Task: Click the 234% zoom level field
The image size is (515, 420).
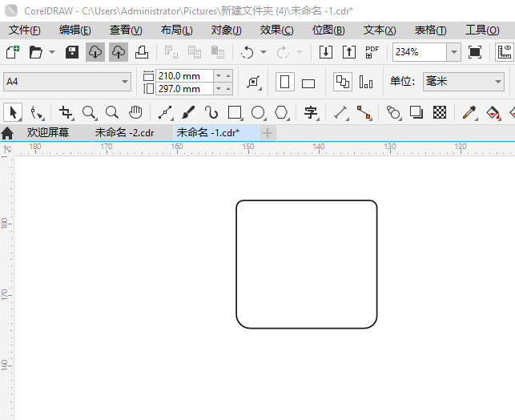Action: (x=420, y=52)
